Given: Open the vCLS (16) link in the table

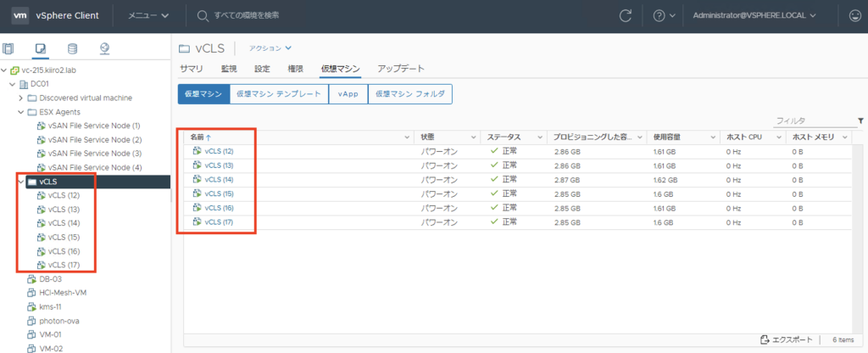Looking at the screenshot, I should pyautogui.click(x=219, y=208).
